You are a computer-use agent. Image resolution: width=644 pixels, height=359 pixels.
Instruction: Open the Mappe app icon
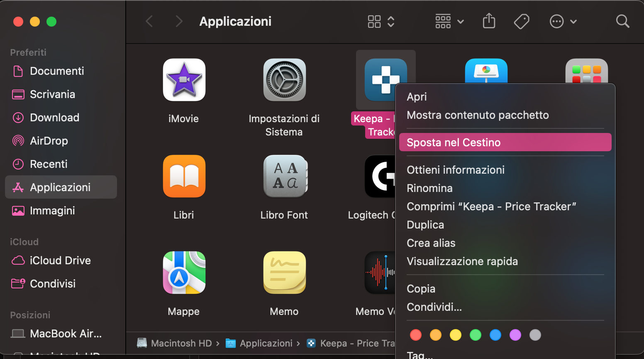[184, 273]
